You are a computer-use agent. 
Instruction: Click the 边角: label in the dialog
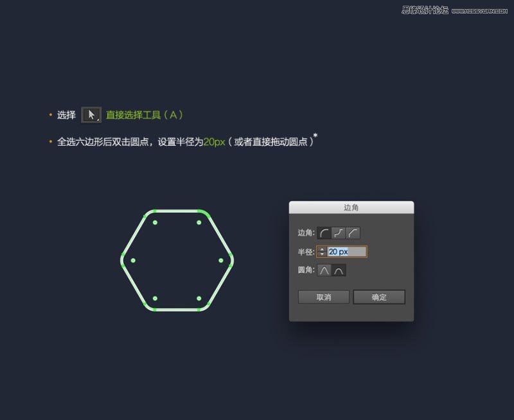click(306, 233)
